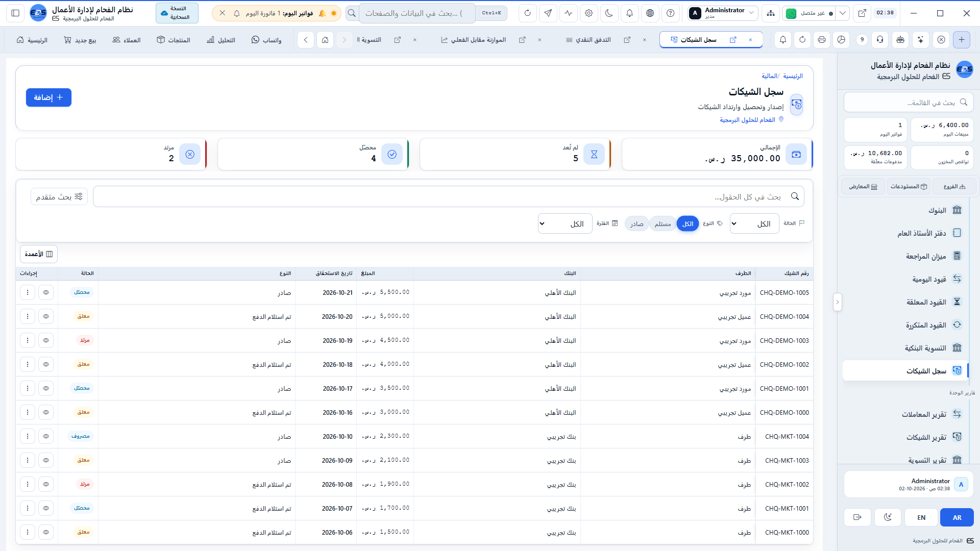Open قيود اليومية in the sidebar

(x=906, y=279)
